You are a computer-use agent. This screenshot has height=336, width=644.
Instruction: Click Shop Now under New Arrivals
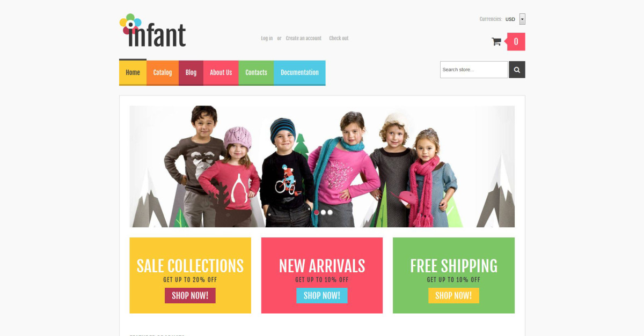322,295
